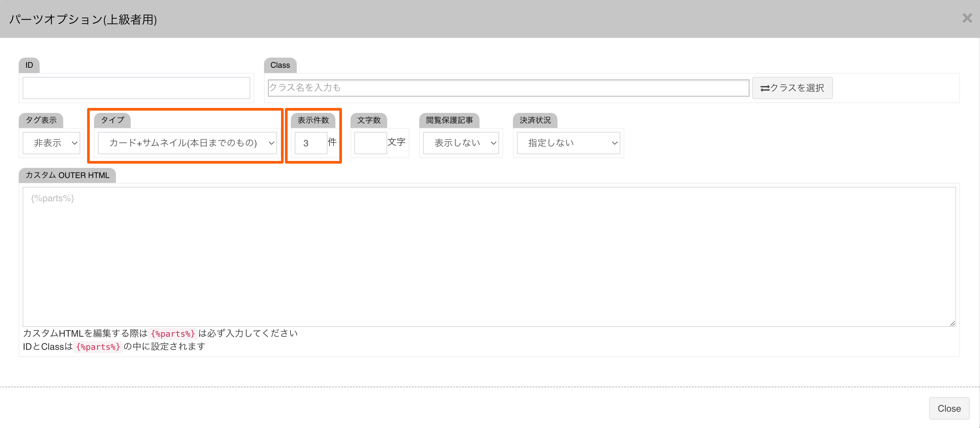Click the 文字数 label
This screenshot has width=980, height=428.
tap(368, 120)
